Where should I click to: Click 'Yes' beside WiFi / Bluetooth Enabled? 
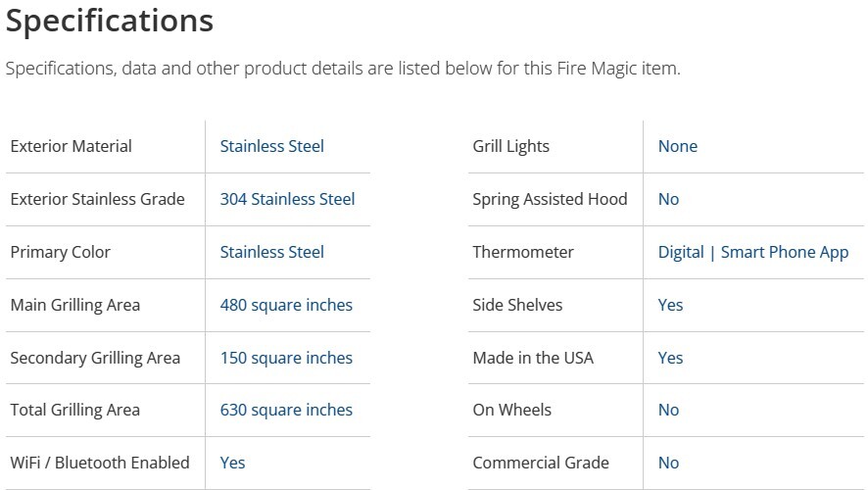click(232, 463)
